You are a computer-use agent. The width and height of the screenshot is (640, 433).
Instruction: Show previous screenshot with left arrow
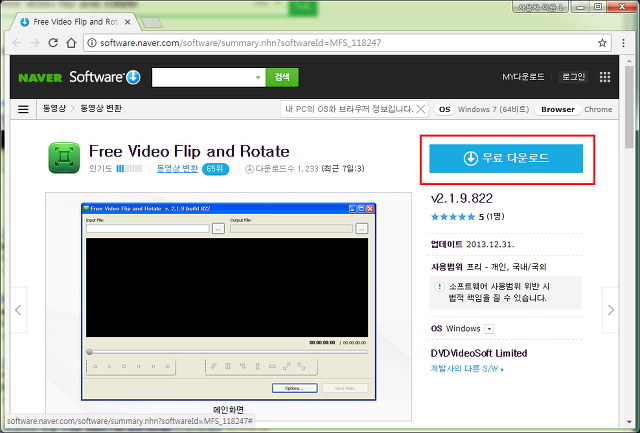click(x=18, y=310)
